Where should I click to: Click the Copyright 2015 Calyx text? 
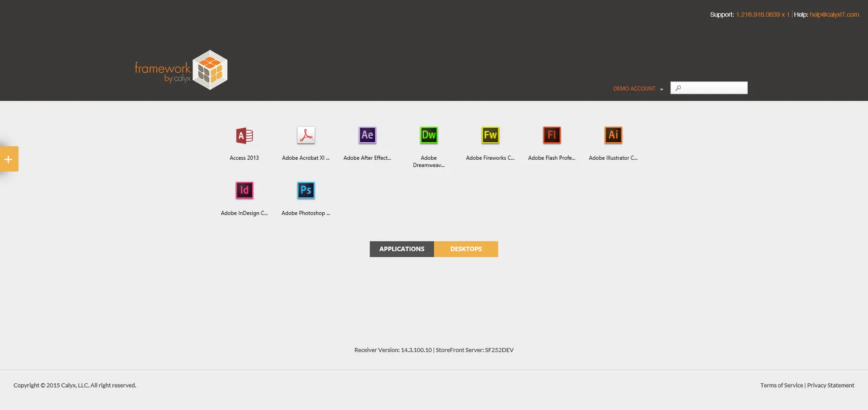[x=75, y=386]
